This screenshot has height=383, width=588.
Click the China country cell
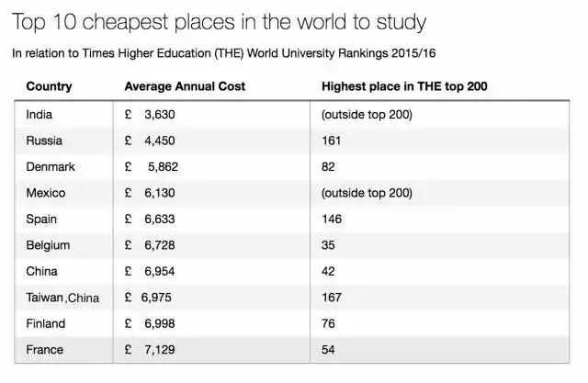point(42,271)
